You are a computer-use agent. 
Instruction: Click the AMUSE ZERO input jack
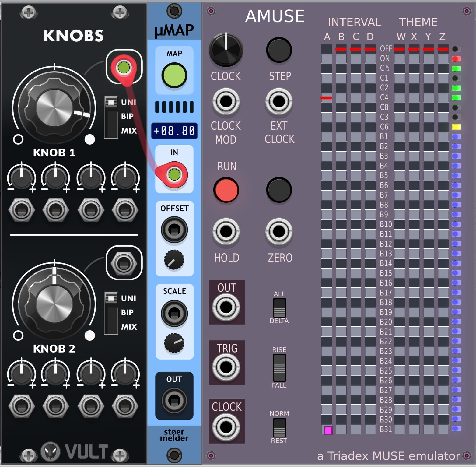279,232
